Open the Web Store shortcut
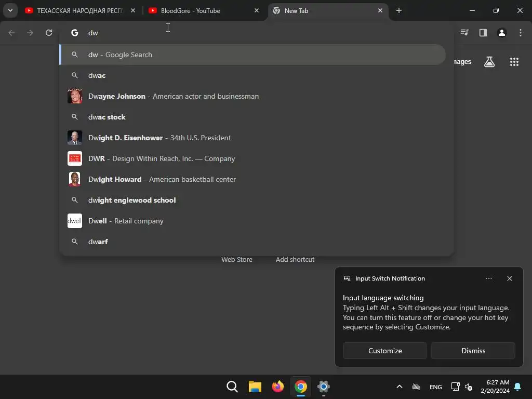532x399 pixels. pyautogui.click(x=237, y=260)
